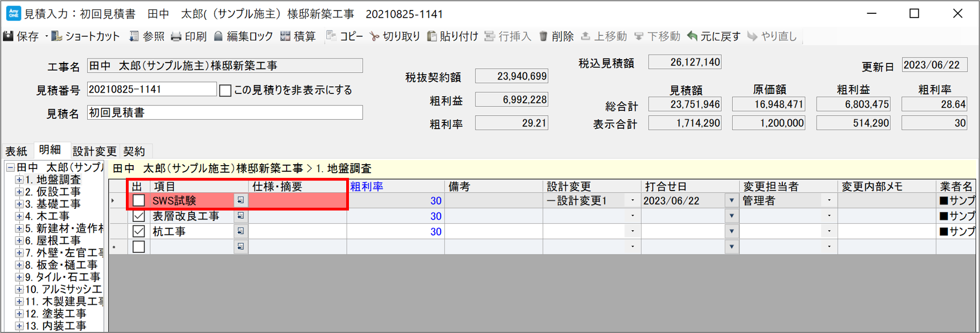Click the 削除 trash icon
Viewport: 980px width, 333px height.
click(x=543, y=36)
